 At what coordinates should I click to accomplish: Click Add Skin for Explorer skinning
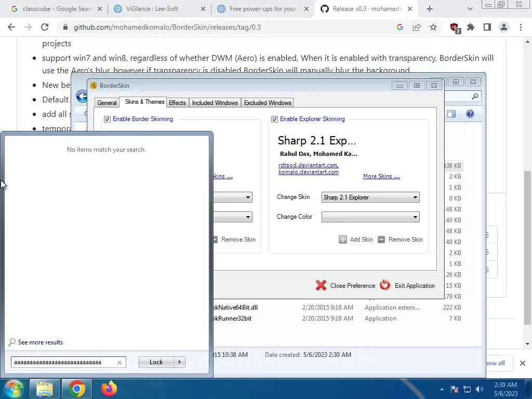click(356, 240)
